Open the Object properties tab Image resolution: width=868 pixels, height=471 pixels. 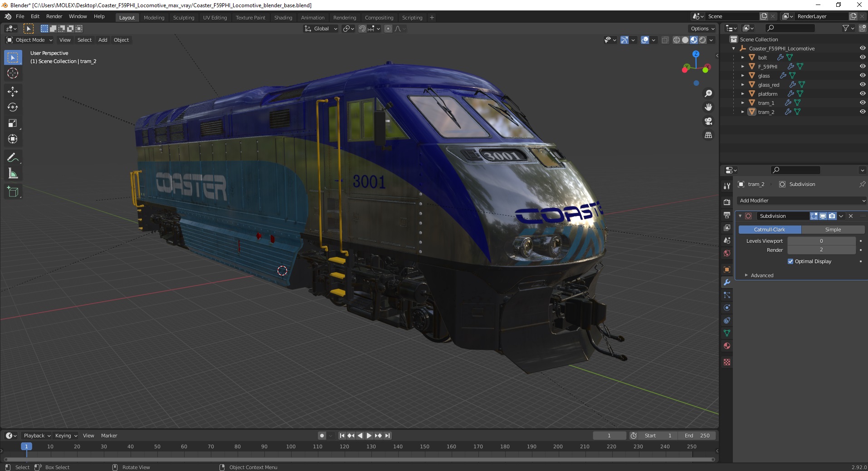pos(727,270)
